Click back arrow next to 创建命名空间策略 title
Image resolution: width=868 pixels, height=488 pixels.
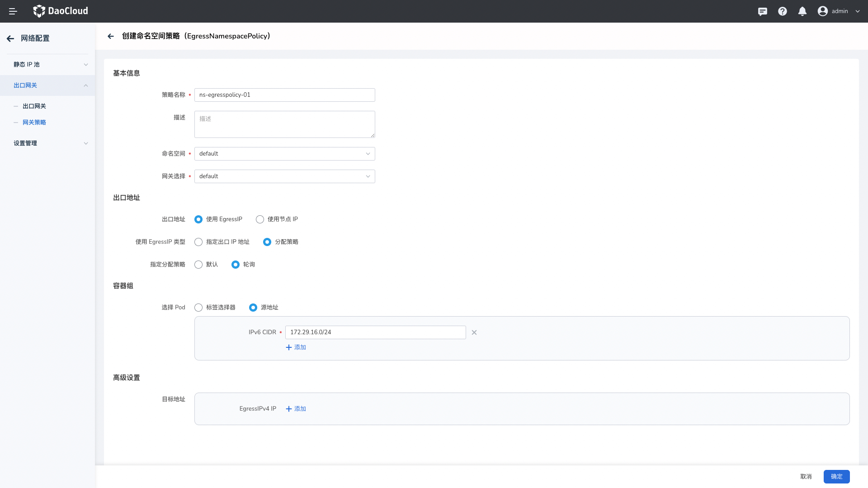pyautogui.click(x=111, y=36)
